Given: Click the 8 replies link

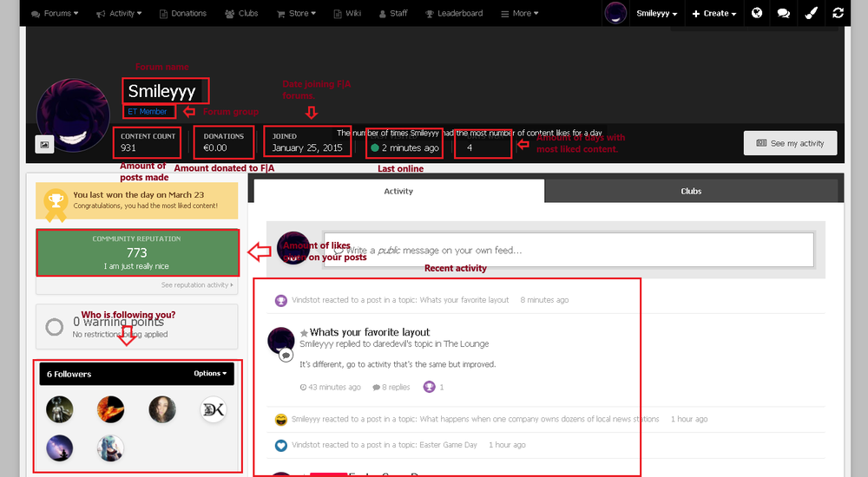Looking at the screenshot, I should pyautogui.click(x=391, y=388).
